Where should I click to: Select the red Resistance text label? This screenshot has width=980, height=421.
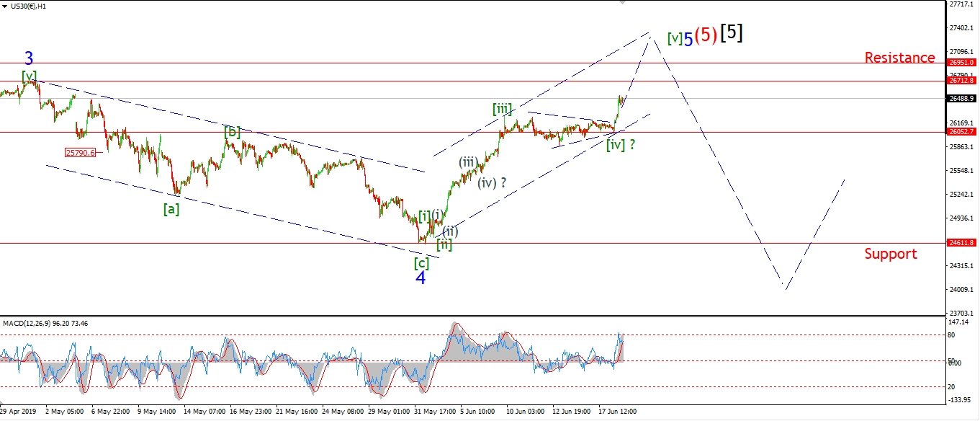click(x=899, y=58)
